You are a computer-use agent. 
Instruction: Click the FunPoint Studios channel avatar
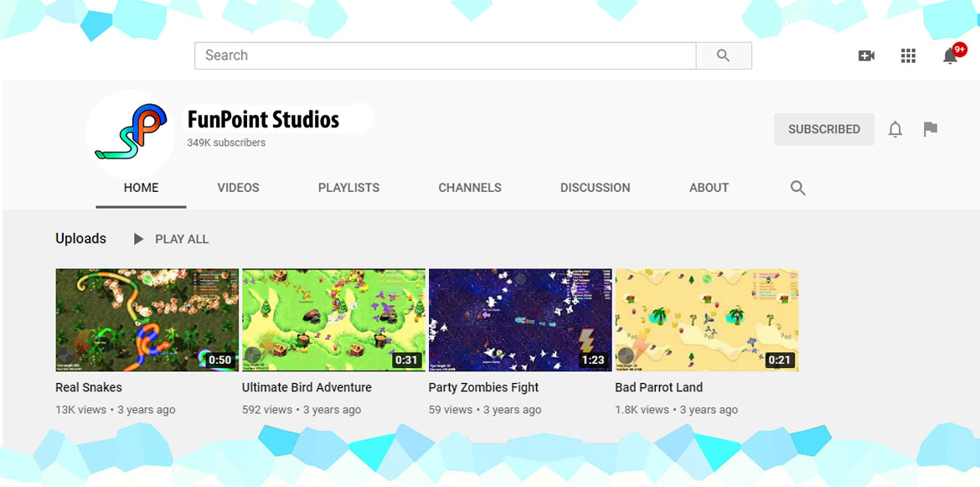pos(130,134)
